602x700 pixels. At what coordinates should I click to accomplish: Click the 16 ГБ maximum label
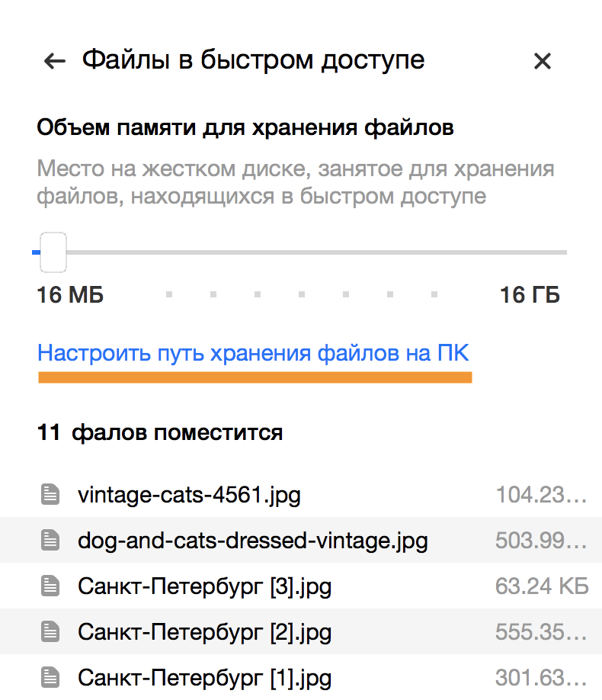point(530,295)
